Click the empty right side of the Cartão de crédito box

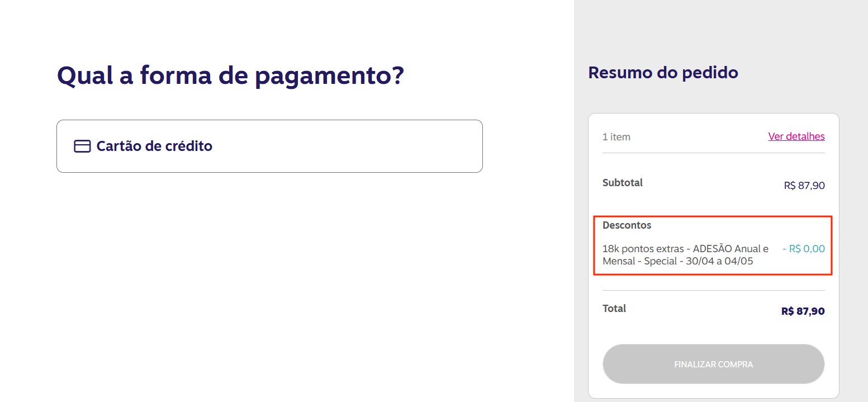363,146
